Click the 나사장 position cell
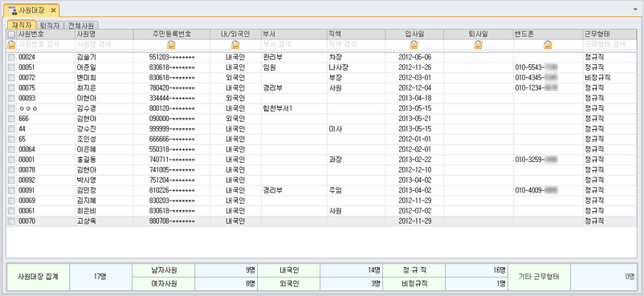Image resolution: width=644 pixels, height=296 pixels. (x=356, y=67)
